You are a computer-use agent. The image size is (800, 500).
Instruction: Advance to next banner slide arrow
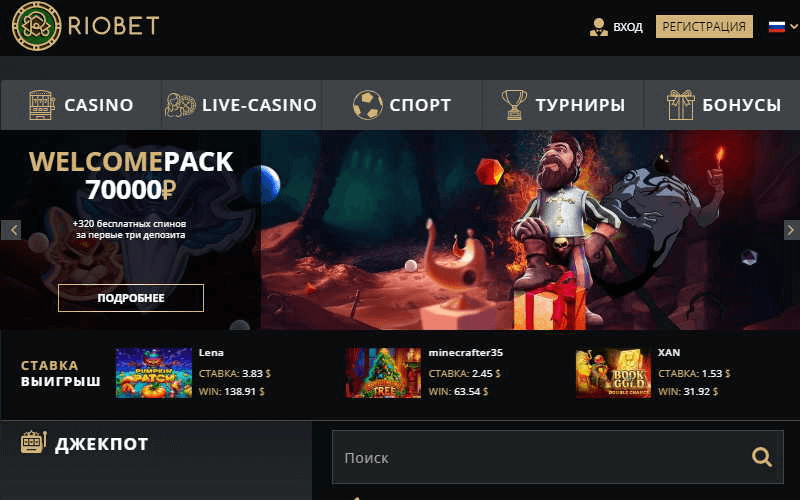click(791, 230)
